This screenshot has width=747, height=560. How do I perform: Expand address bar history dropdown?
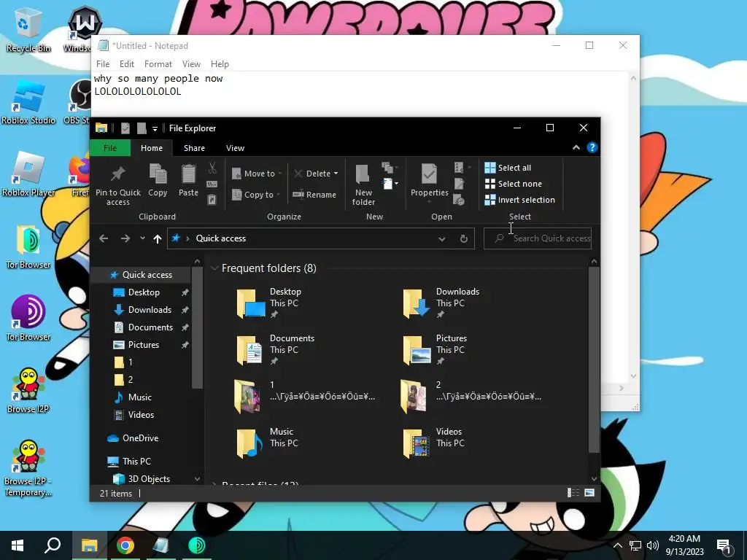(x=441, y=238)
